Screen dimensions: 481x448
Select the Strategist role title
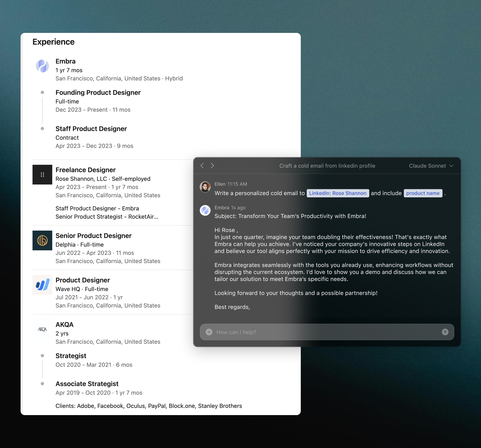click(71, 356)
